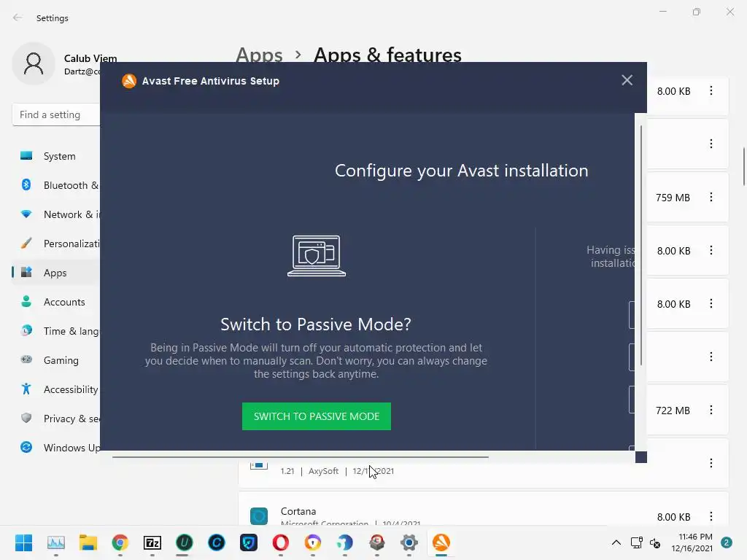This screenshot has height=560, width=747.
Task: Click the Avast setup horizontal scrollbar
Action: coord(301,456)
